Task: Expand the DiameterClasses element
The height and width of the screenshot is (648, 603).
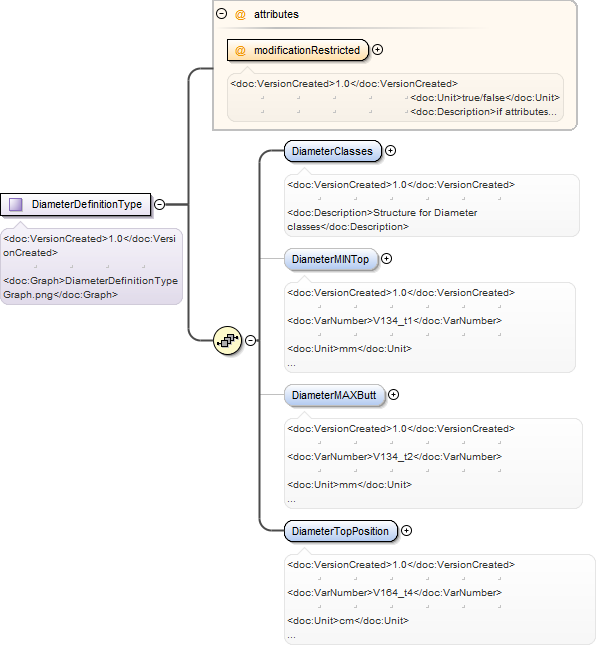Action: click(390, 151)
